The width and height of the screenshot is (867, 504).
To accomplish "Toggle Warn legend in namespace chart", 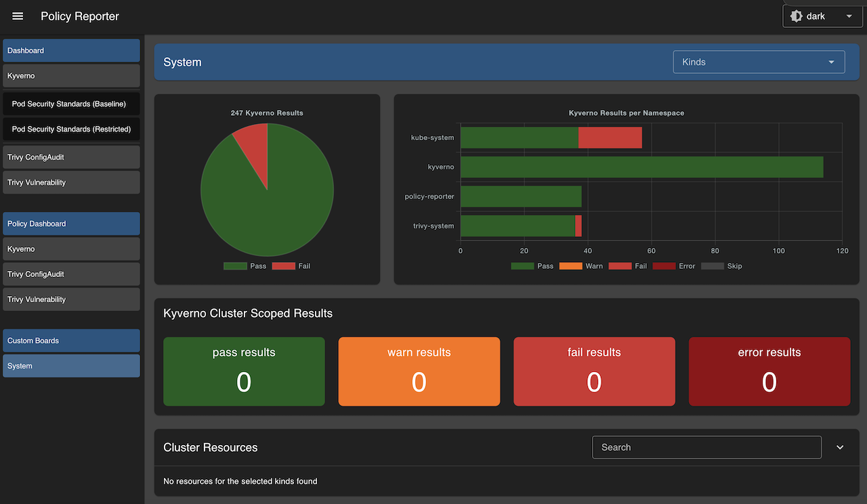I will (581, 266).
